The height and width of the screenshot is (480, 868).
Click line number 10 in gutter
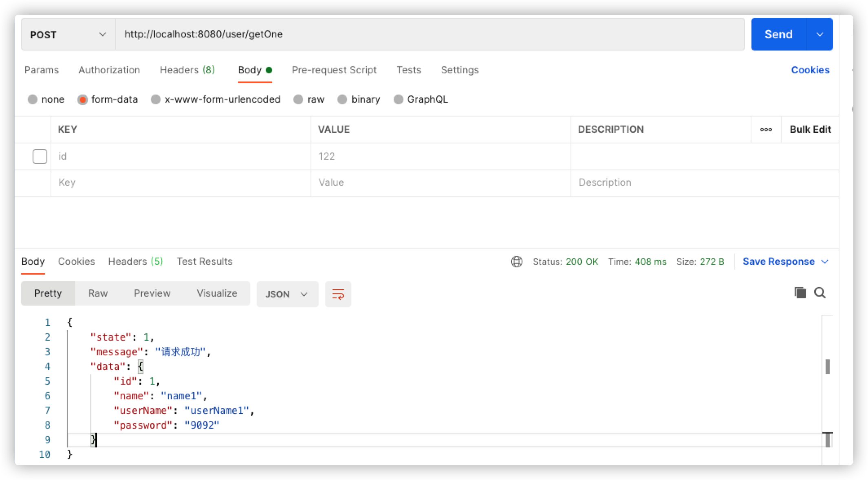(44, 455)
